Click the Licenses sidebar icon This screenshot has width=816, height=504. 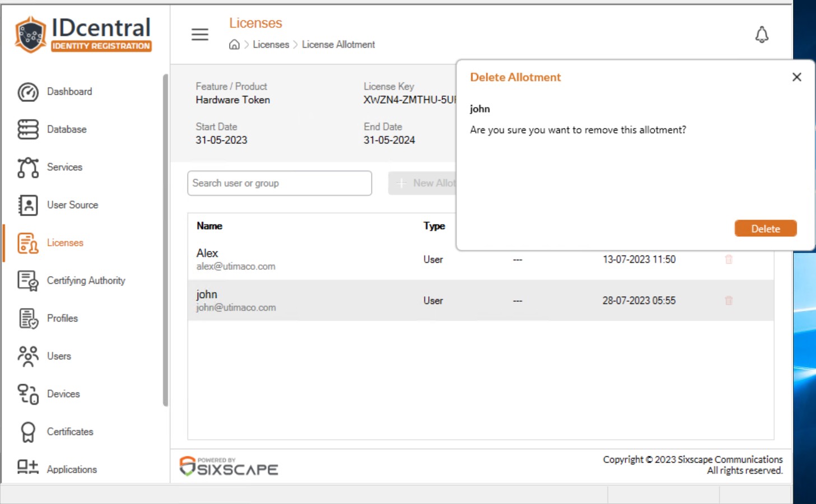click(x=28, y=243)
